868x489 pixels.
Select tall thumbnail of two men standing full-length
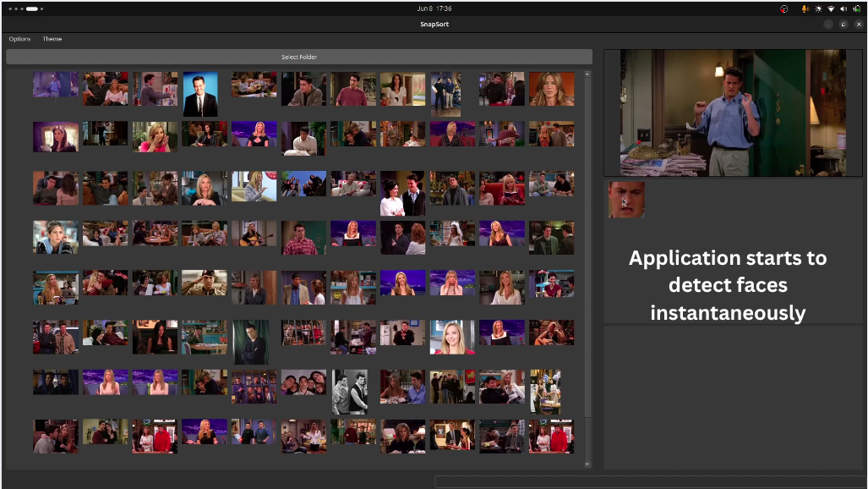446,94
